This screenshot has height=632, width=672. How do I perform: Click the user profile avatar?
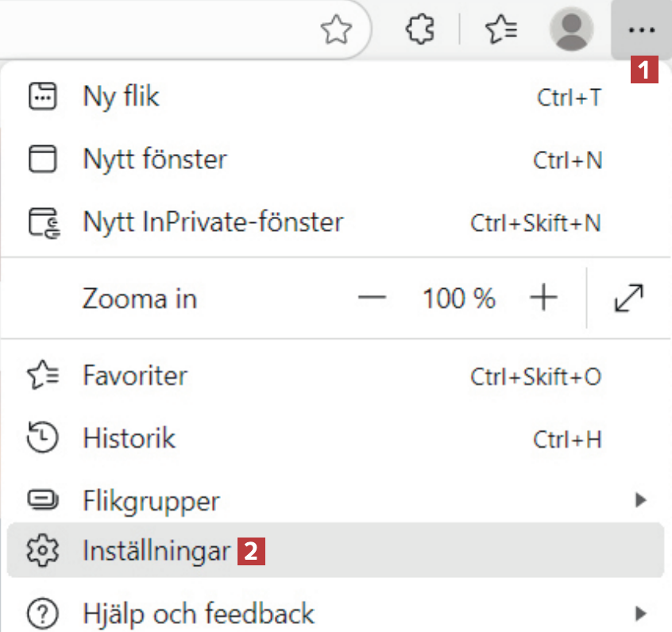pyautogui.click(x=571, y=30)
